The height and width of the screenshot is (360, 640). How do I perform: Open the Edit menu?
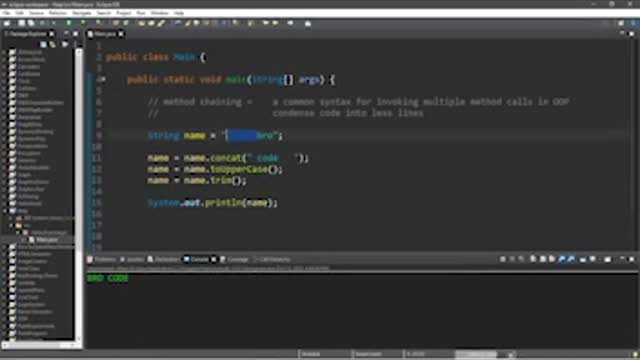(19, 13)
